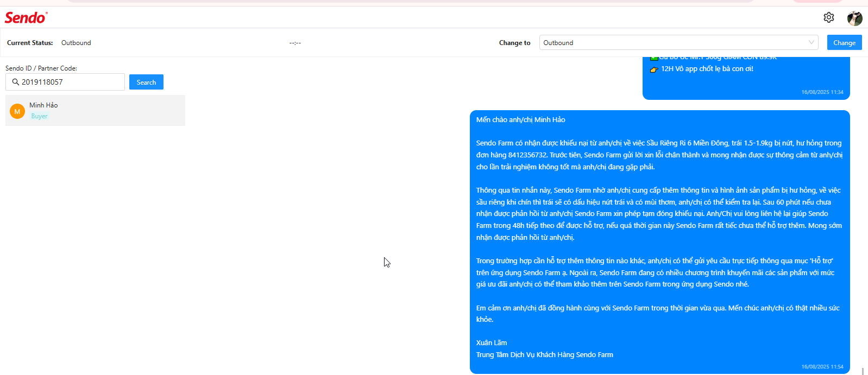The image size is (868, 375).
Task: Click the pointing hand emoji in message
Action: [654, 69]
